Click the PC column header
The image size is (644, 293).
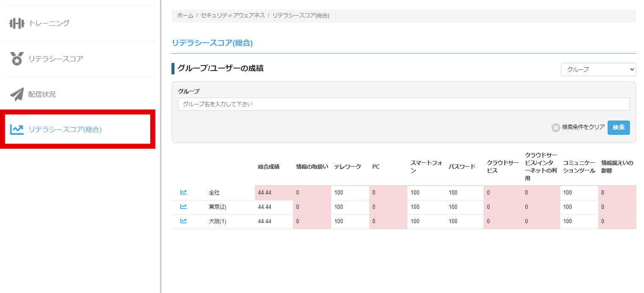(376, 167)
